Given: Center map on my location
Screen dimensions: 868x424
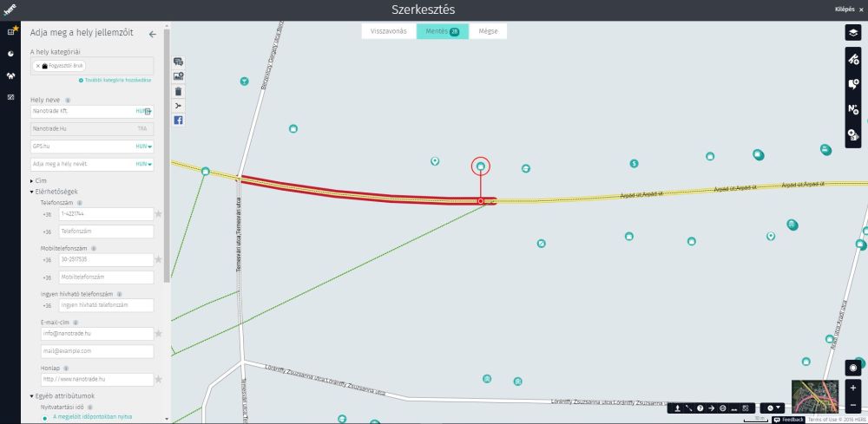Looking at the screenshot, I should click(x=852, y=368).
